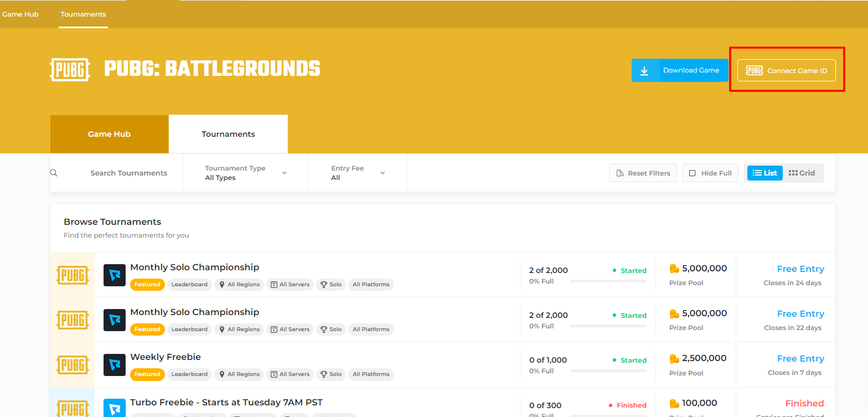Image resolution: width=868 pixels, height=417 pixels.
Task: Click the 'Closes in 24 days' text
Action: [x=792, y=283]
